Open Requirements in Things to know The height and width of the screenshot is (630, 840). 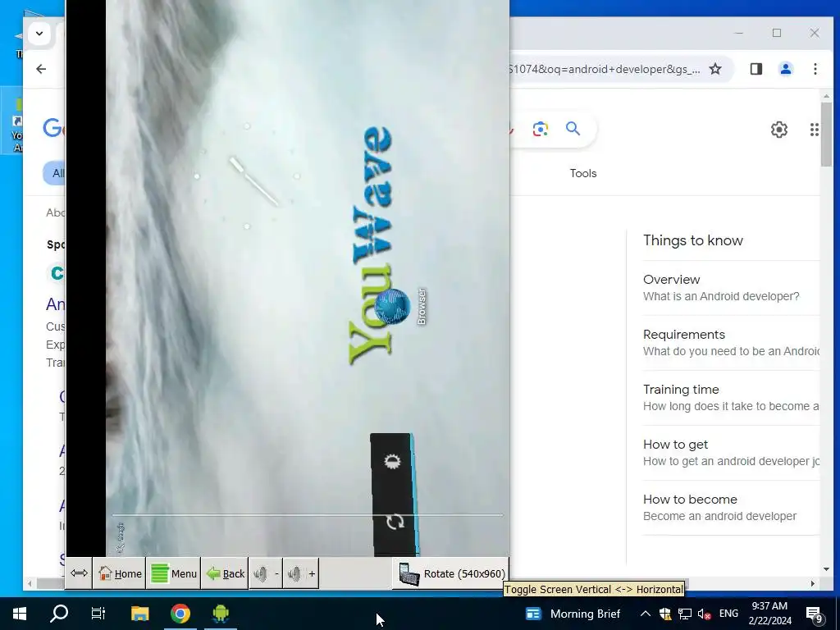731,343
